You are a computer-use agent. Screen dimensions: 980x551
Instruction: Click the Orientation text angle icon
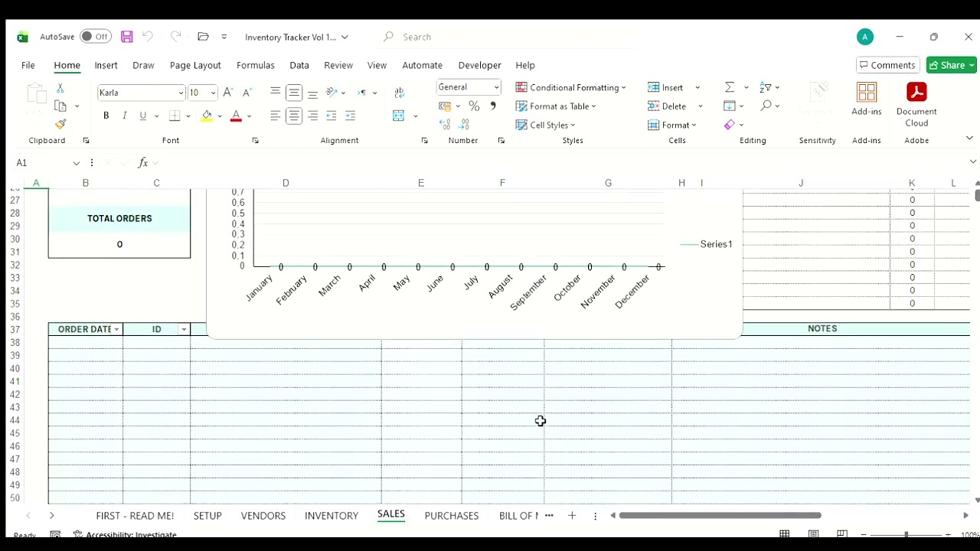click(332, 93)
